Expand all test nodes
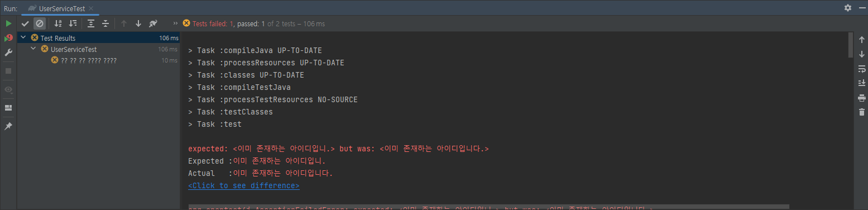This screenshot has width=868, height=210. (91, 23)
